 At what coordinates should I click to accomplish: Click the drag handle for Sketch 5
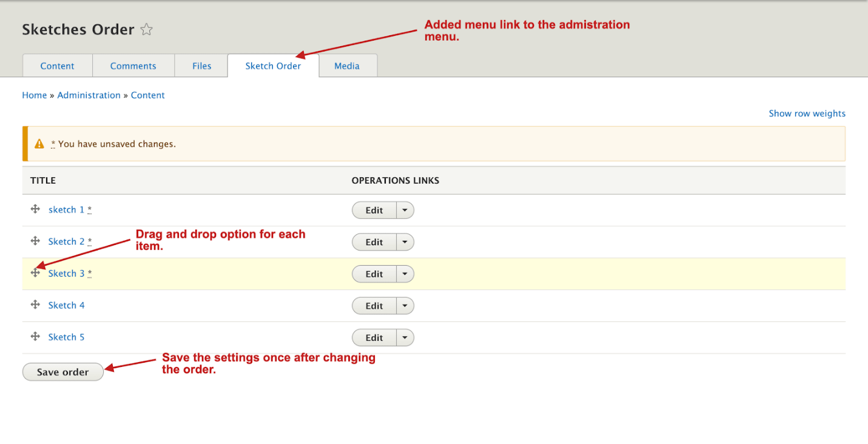click(35, 336)
